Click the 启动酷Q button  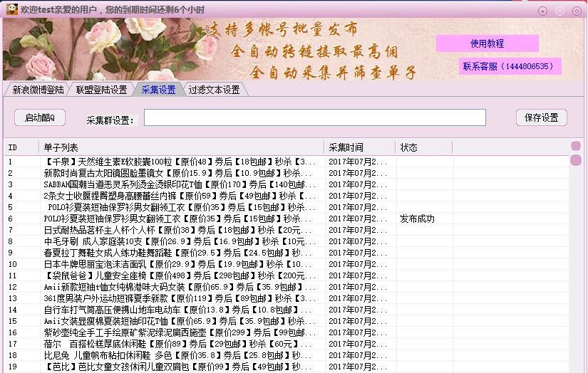[40, 117]
